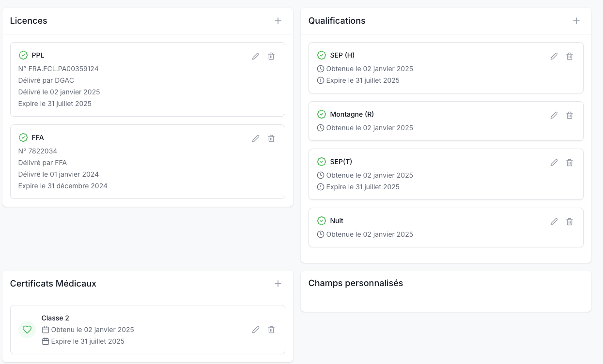Image resolution: width=603 pixels, height=364 pixels.
Task: Click the verified badge next to Montagne (R)
Action: coord(322,114)
